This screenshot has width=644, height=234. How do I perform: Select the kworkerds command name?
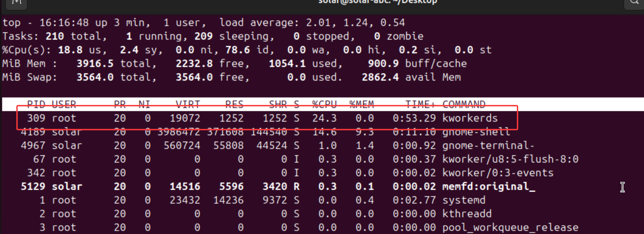click(x=470, y=118)
